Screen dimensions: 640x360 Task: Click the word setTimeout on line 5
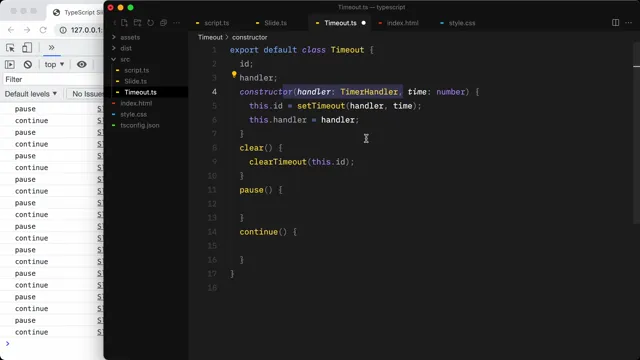(321, 106)
